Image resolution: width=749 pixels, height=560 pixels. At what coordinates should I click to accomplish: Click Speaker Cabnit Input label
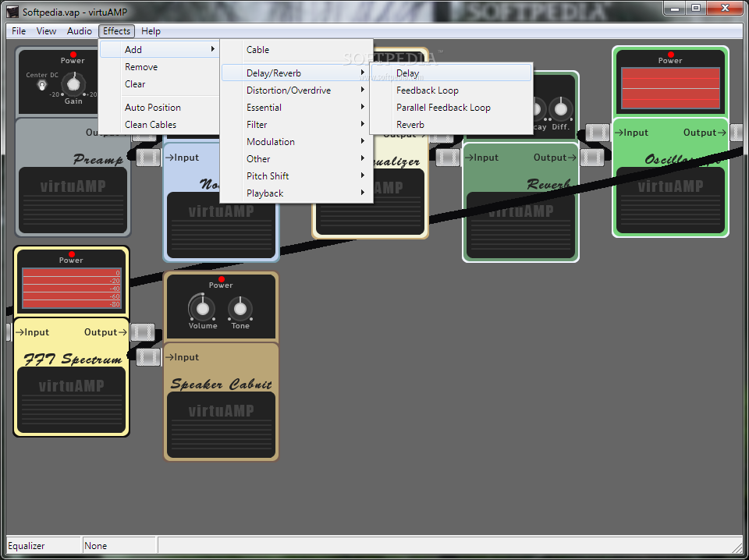[182, 357]
